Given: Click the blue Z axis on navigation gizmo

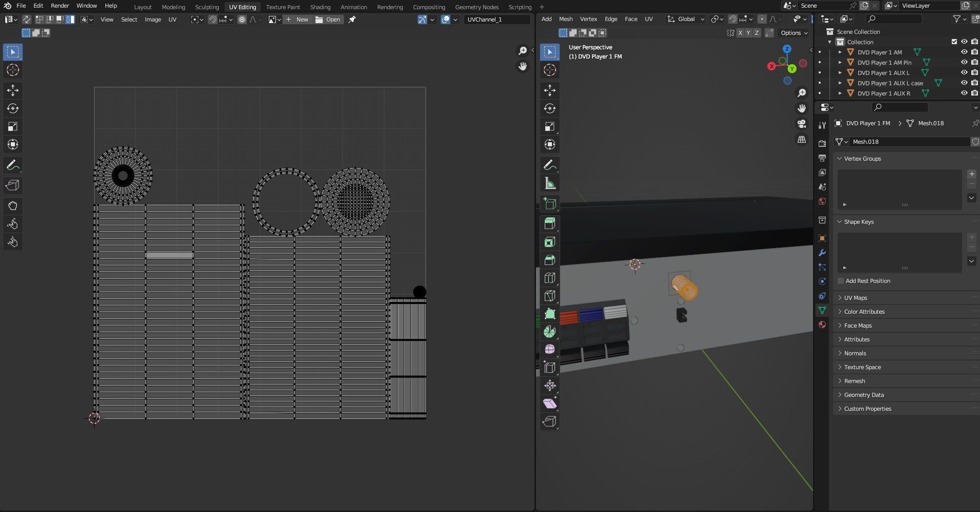Looking at the screenshot, I should (787, 49).
